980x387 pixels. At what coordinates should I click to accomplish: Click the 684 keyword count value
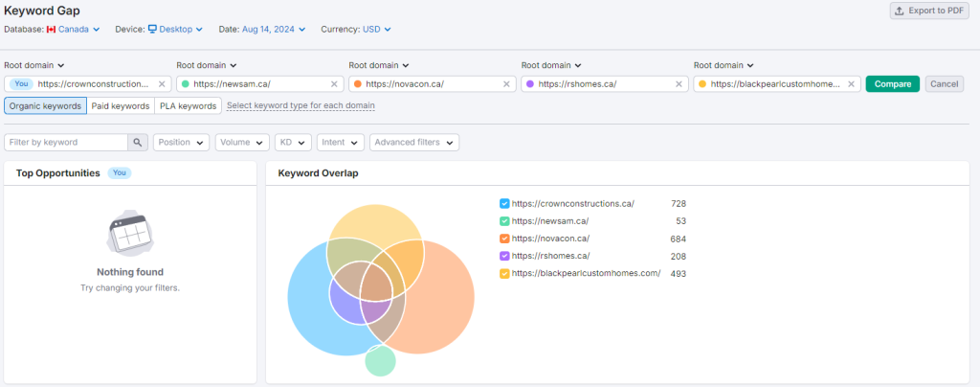pyautogui.click(x=679, y=239)
